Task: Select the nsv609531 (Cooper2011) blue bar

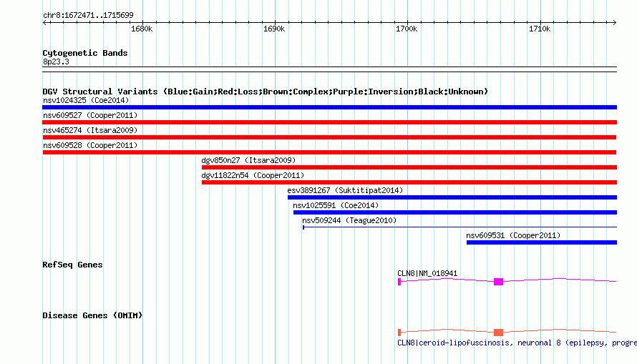Action: [542, 242]
